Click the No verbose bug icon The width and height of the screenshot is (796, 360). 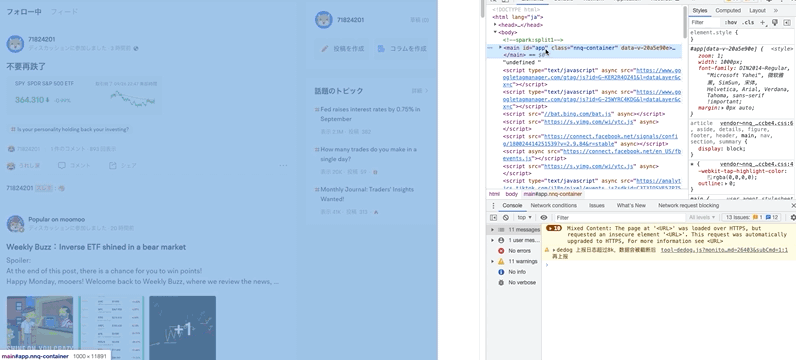501,283
